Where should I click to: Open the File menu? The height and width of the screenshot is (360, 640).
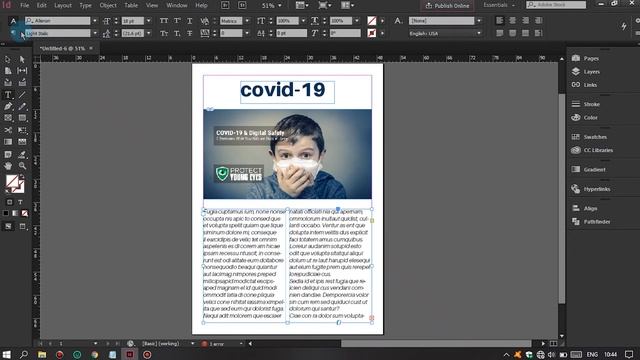coord(24,5)
